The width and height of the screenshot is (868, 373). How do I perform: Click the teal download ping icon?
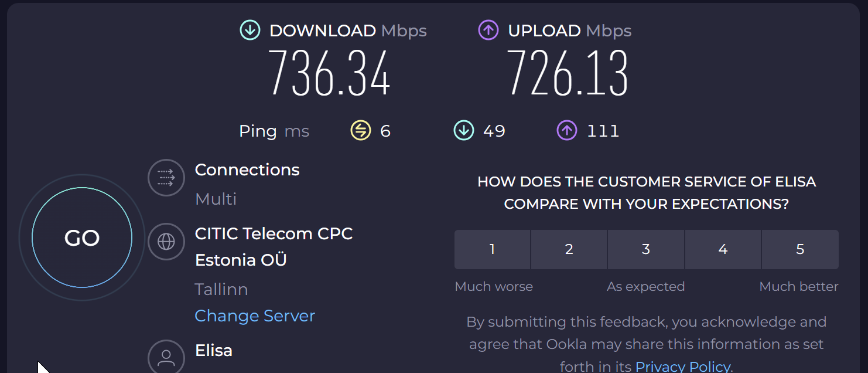(463, 130)
